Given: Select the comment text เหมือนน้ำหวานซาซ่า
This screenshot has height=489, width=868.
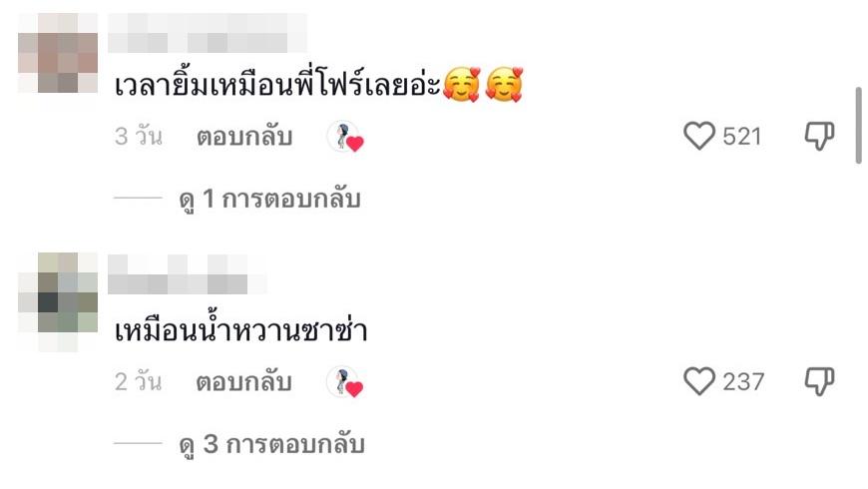Looking at the screenshot, I should coord(240,330).
